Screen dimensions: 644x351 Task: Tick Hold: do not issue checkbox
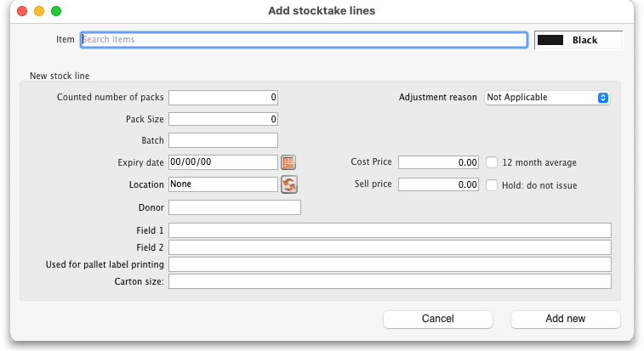tap(492, 184)
